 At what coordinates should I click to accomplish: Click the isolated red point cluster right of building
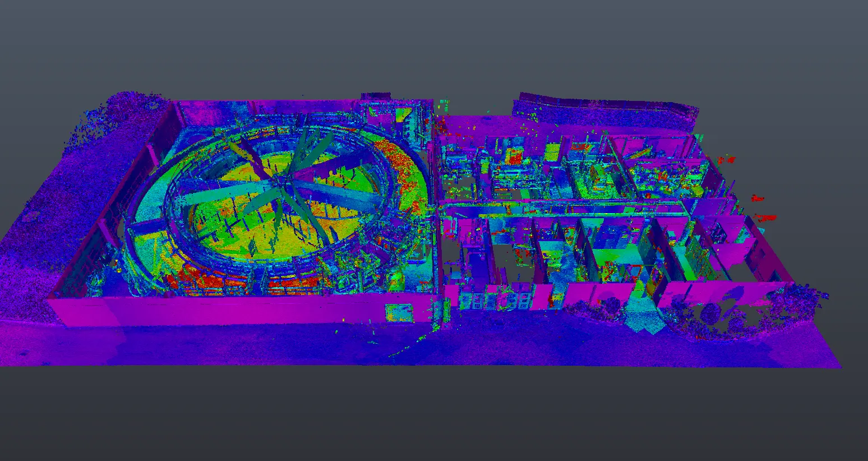click(765, 217)
